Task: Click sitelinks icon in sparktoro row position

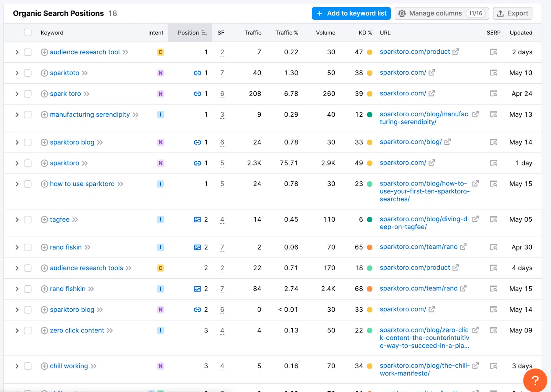Action: 197,163
